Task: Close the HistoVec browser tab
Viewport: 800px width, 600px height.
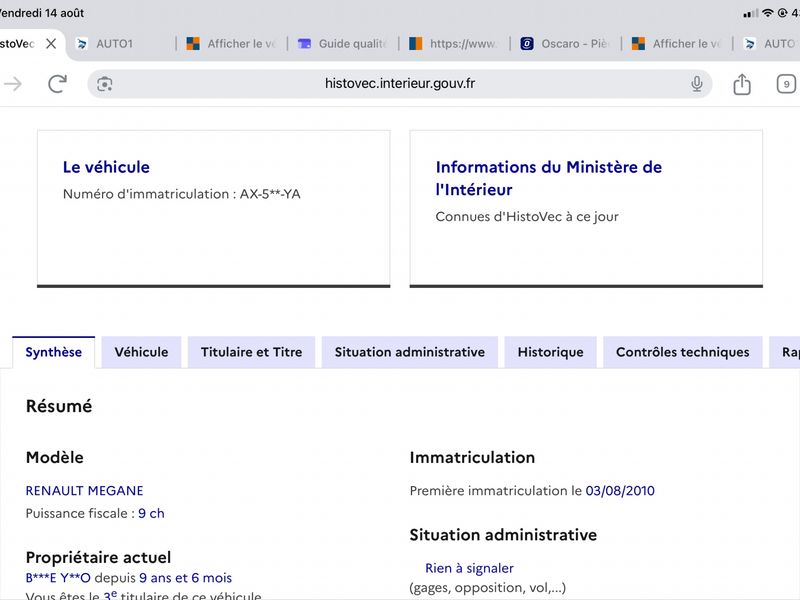Action: click(x=51, y=44)
